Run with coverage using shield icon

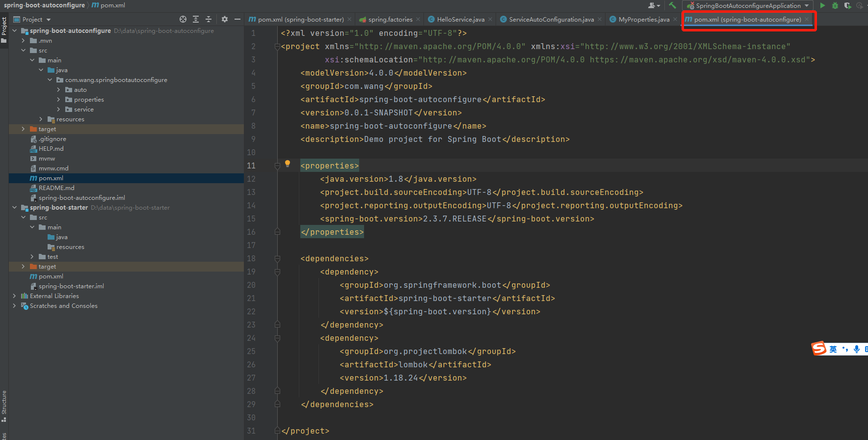coord(847,5)
